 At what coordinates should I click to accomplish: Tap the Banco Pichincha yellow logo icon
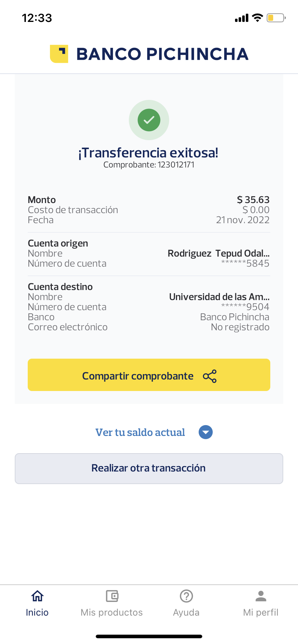[59, 54]
